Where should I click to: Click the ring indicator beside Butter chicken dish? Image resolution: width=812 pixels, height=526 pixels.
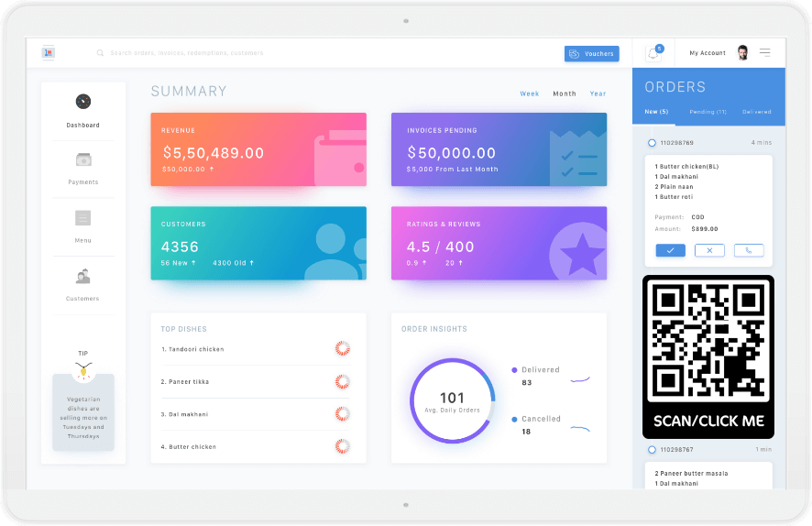(x=342, y=446)
